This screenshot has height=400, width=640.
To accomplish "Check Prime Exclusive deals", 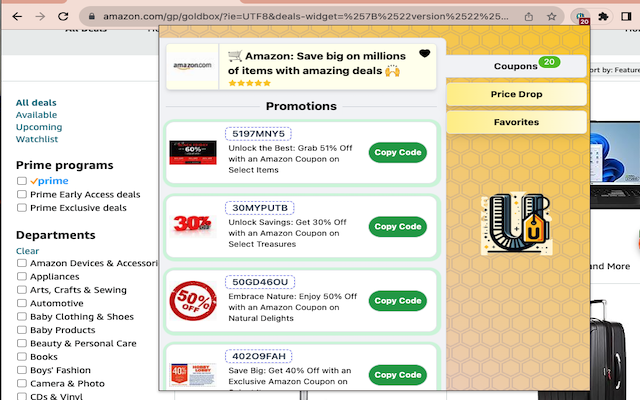I will [22, 208].
